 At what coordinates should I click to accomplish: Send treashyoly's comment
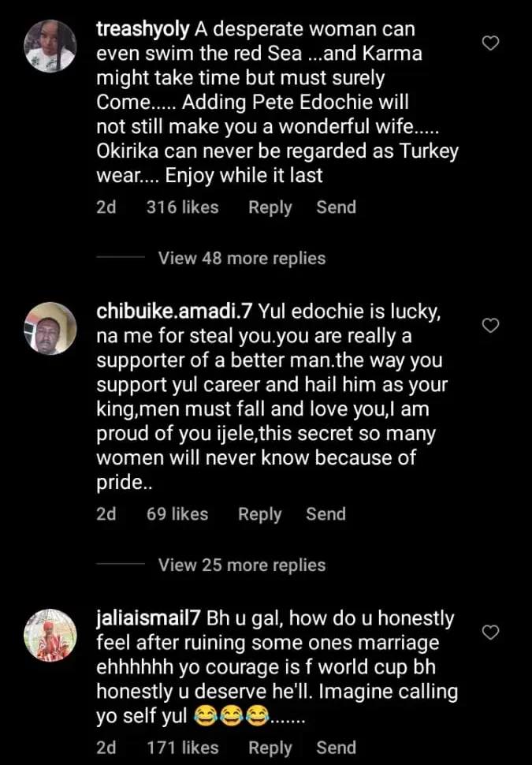pos(336,207)
